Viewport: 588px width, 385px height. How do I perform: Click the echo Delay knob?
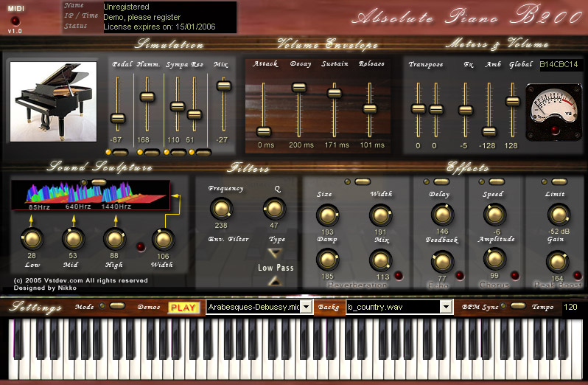443,215
